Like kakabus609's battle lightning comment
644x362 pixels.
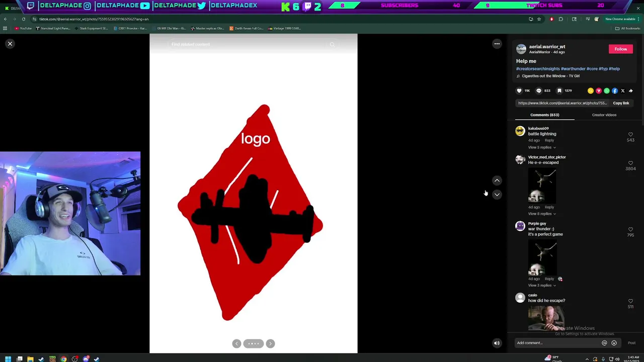click(x=630, y=135)
